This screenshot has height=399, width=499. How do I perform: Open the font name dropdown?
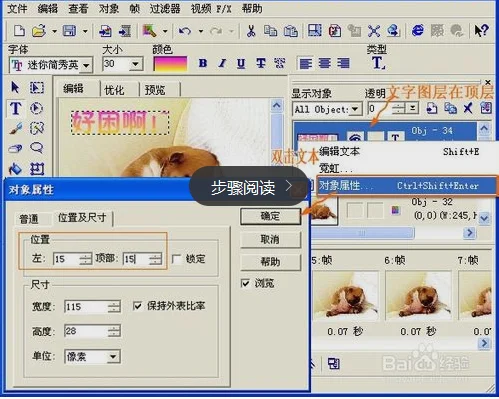tap(86, 65)
